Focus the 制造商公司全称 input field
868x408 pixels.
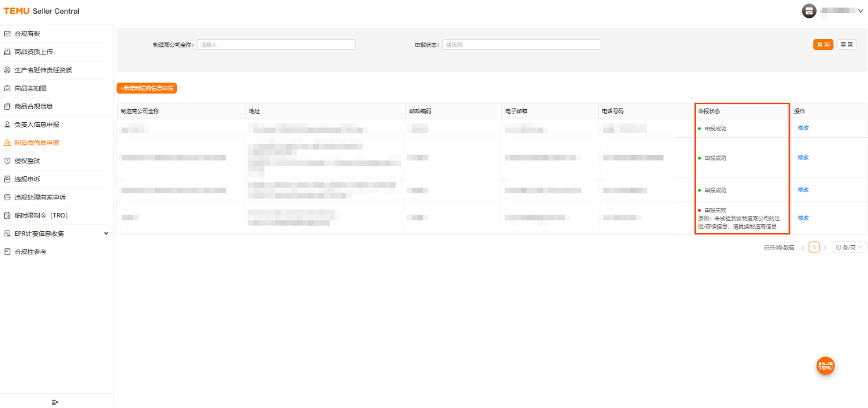click(x=276, y=45)
